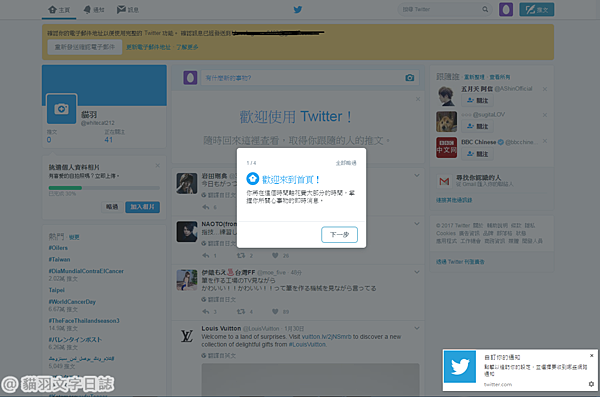Open the Notifications bell tab
This screenshot has height=397, width=600.
[94, 10]
